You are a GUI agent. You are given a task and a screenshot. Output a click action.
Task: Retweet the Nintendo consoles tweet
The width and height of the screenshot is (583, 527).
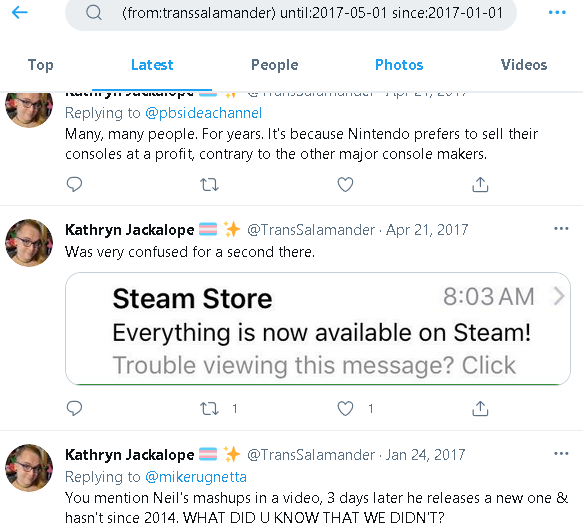coord(209,184)
